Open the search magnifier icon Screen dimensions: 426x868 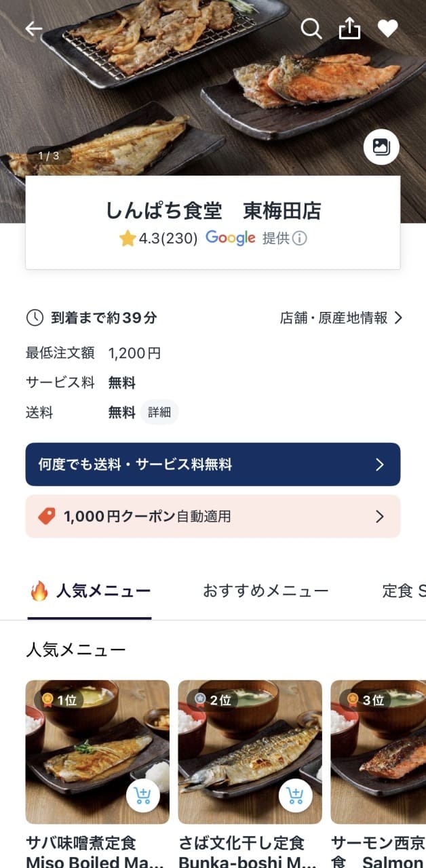tap(311, 28)
